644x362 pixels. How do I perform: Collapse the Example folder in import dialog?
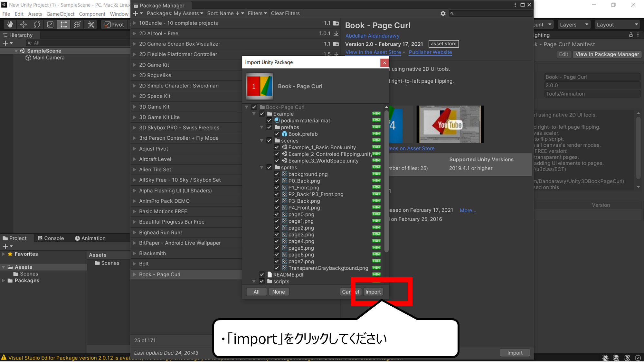click(254, 114)
